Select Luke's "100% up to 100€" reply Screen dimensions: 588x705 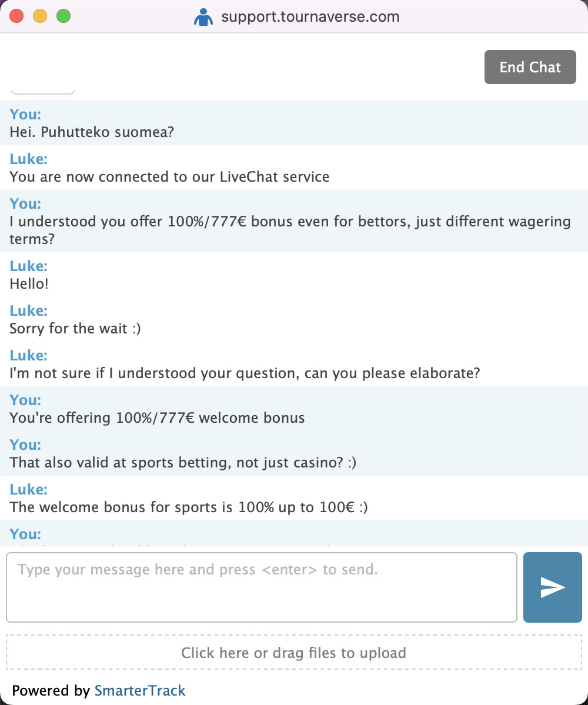[x=188, y=507]
